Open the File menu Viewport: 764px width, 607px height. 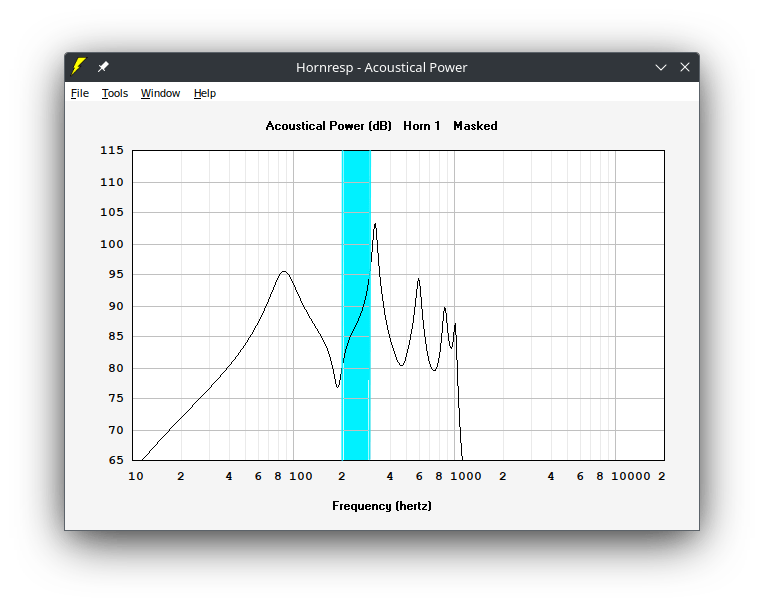pyautogui.click(x=80, y=93)
